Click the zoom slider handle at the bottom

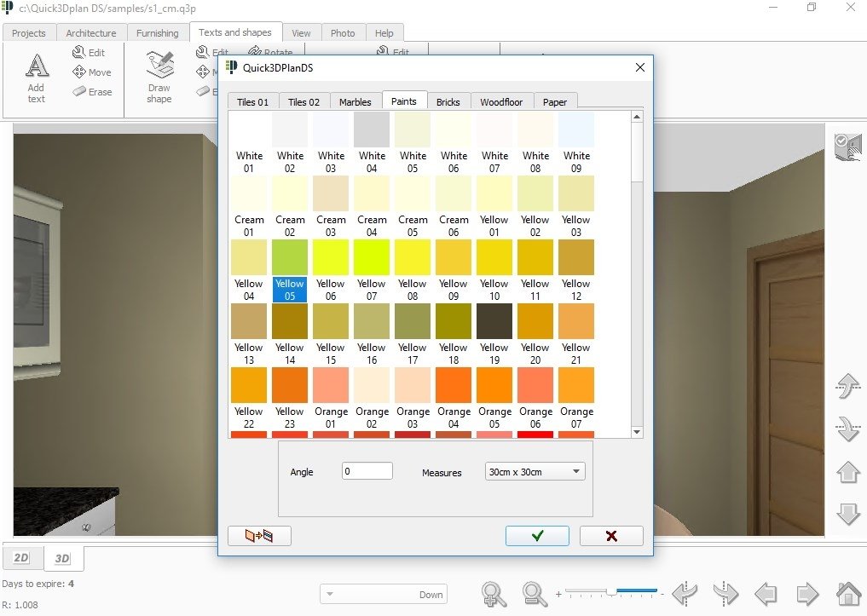(x=611, y=591)
